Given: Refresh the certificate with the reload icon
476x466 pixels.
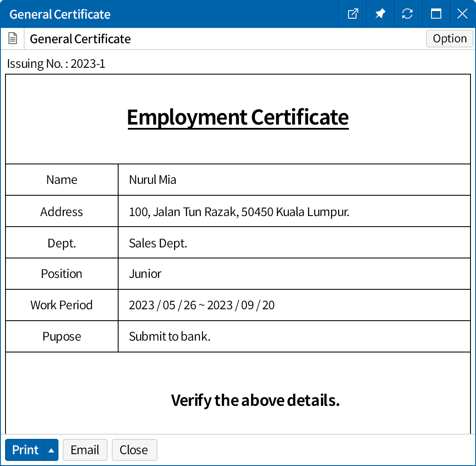Looking at the screenshot, I should (x=407, y=14).
